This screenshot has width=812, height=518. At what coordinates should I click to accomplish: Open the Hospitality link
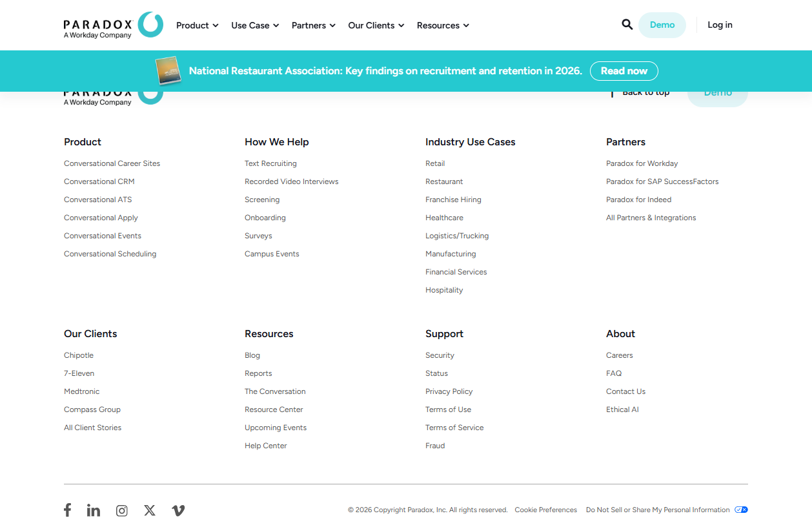(x=444, y=290)
